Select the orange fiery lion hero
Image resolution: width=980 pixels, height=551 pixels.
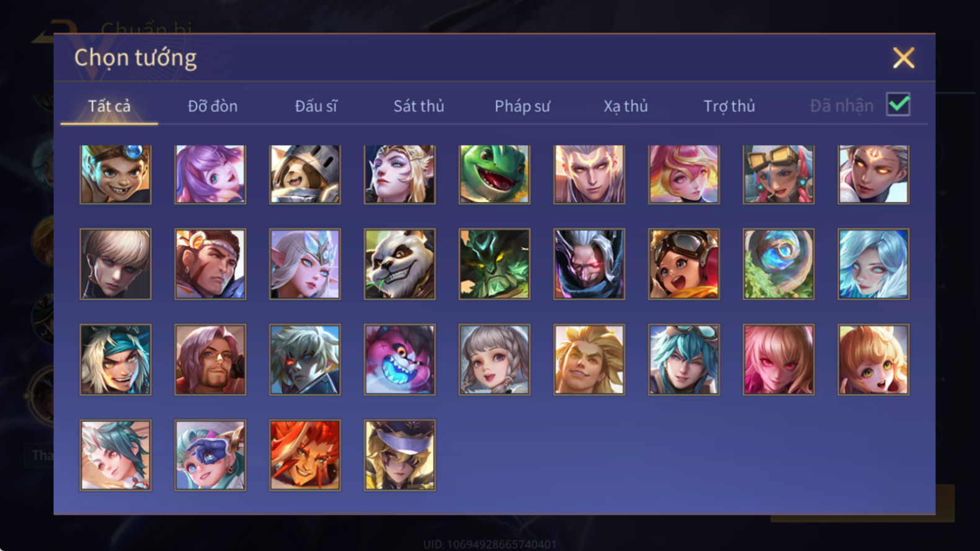click(x=305, y=455)
